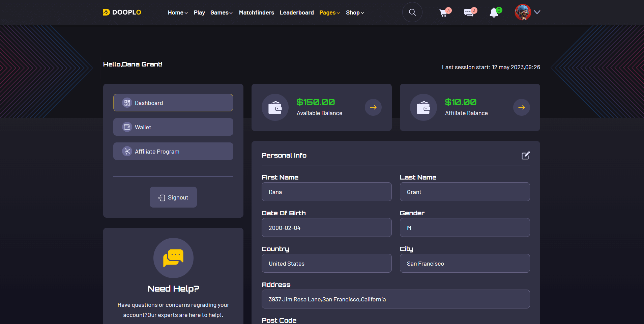Click the Need Help chat icon
Screen dimensions: 644x324
click(173, 258)
